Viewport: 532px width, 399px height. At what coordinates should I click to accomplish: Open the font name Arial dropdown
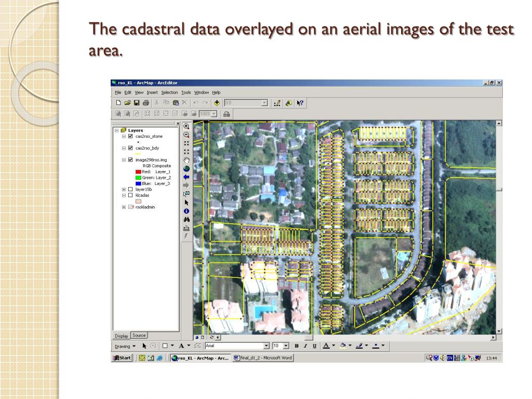pyautogui.click(x=267, y=345)
